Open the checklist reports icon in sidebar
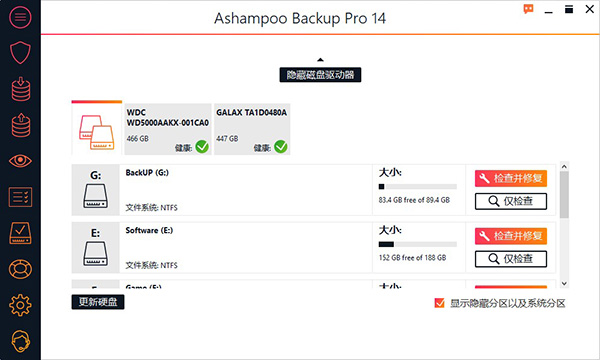 coord(20,197)
